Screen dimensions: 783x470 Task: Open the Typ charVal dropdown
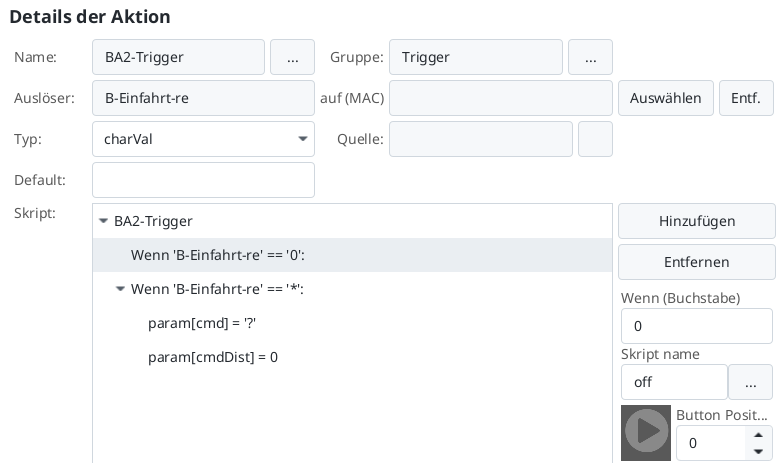(203, 140)
